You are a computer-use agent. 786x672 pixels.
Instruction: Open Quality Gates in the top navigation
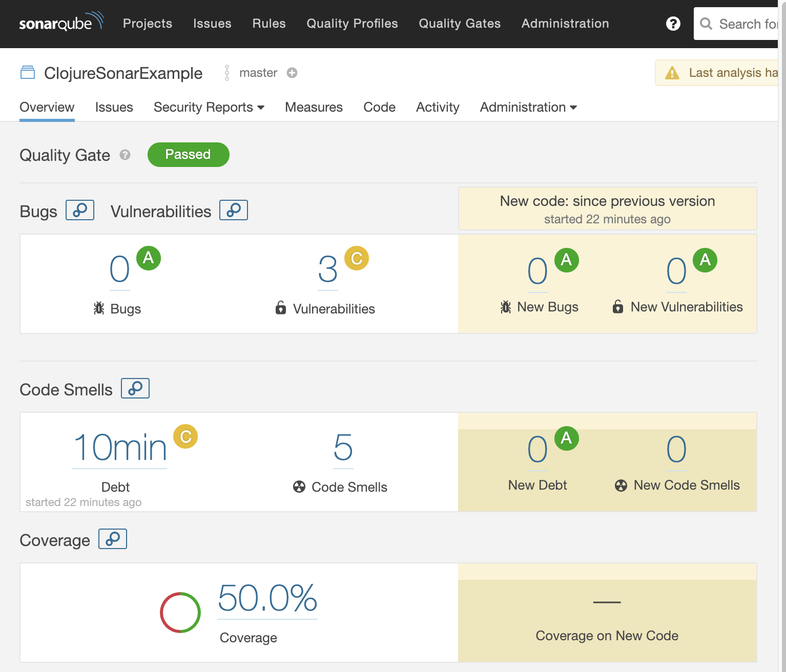point(460,24)
